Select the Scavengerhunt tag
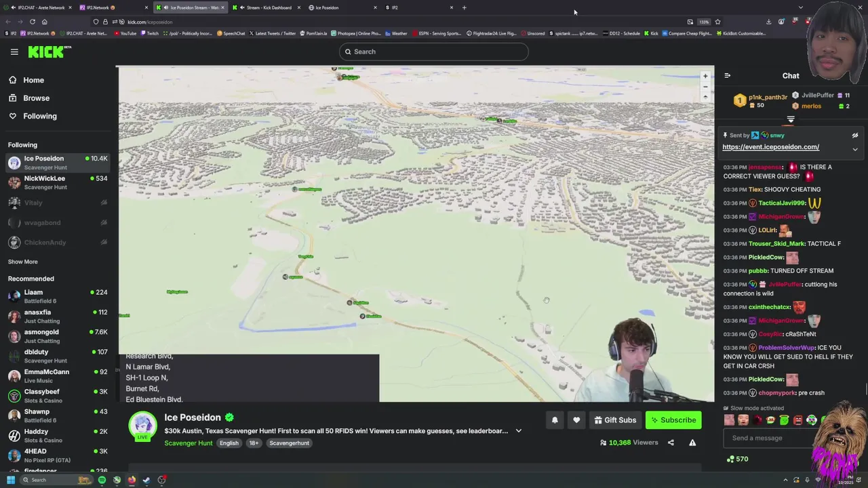Viewport: 868px width, 488px height. (x=289, y=443)
